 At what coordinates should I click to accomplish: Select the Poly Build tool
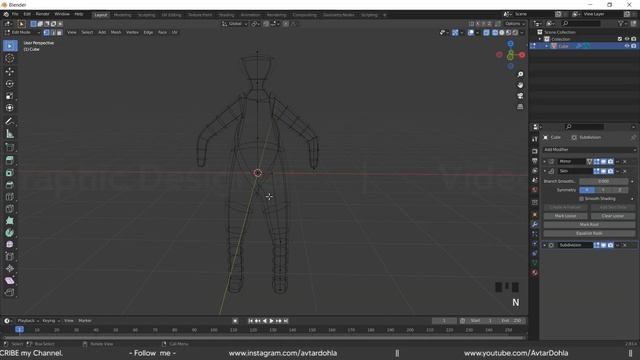tap(10, 221)
